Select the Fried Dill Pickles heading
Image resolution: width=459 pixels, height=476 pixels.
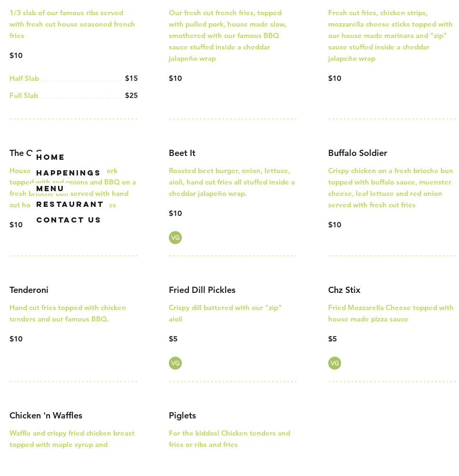point(202,290)
